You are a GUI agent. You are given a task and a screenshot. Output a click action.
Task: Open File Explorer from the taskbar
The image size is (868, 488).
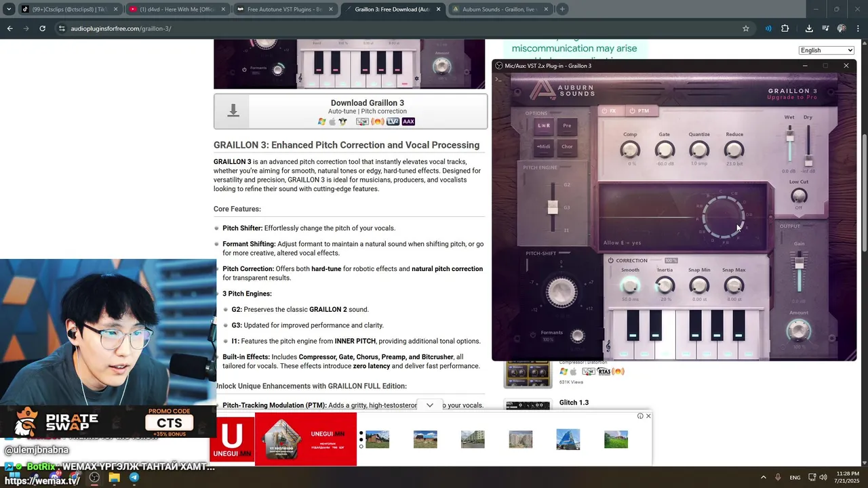click(x=114, y=477)
